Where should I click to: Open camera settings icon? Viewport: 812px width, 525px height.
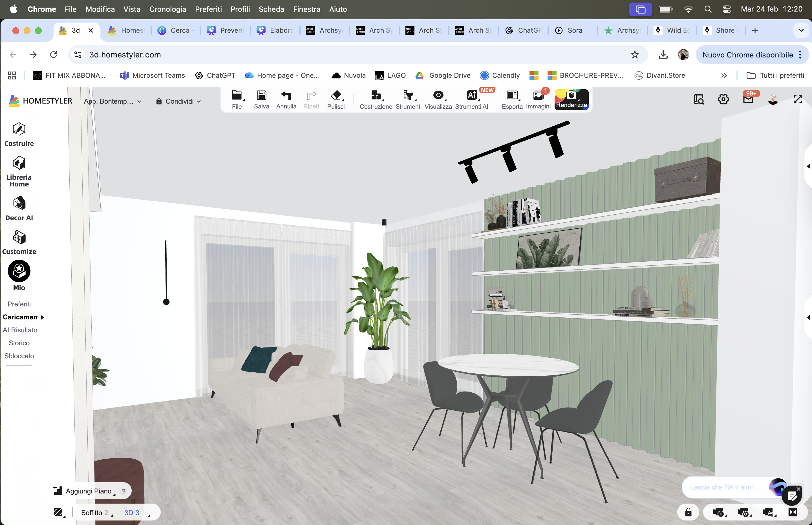pyautogui.click(x=743, y=512)
